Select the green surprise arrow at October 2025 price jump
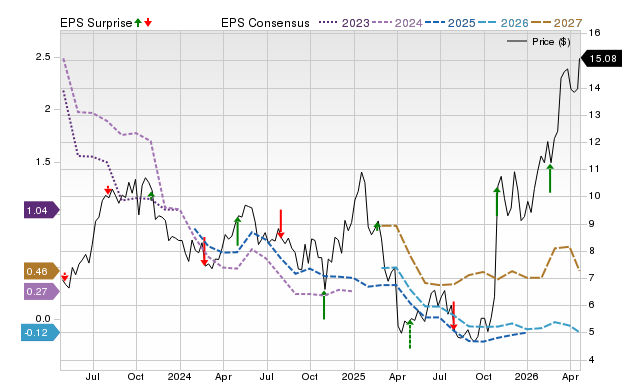The image size is (640, 382). tap(497, 202)
